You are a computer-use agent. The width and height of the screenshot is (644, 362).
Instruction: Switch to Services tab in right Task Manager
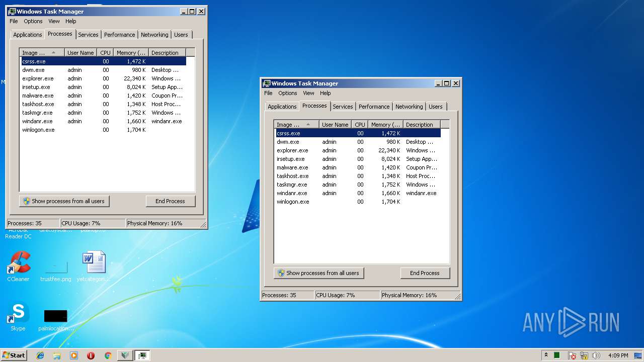coord(343,107)
